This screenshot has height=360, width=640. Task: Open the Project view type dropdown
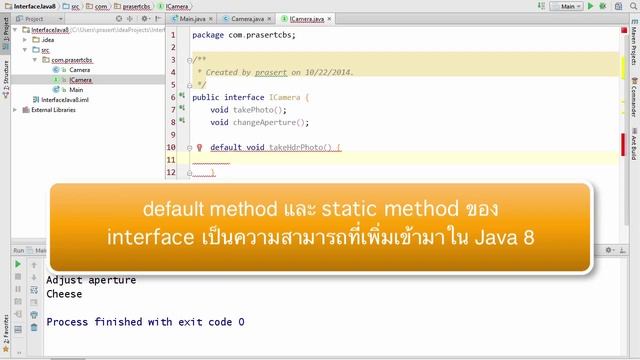click(39, 19)
